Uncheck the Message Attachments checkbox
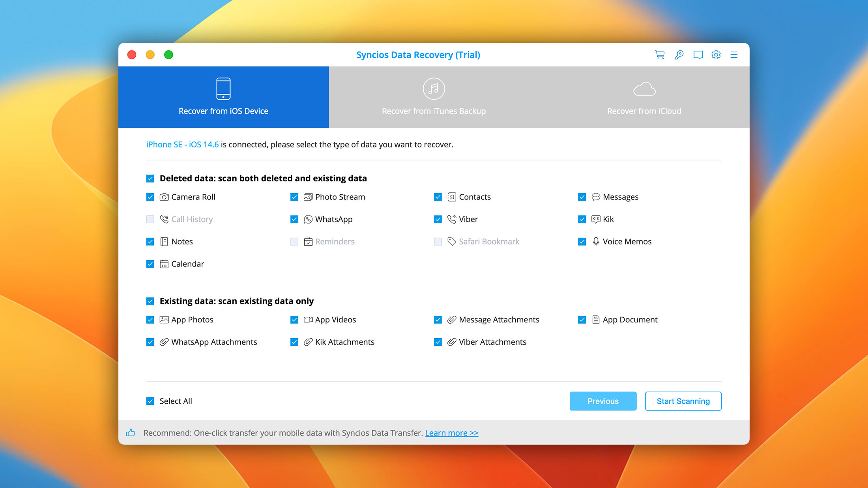 click(x=438, y=320)
